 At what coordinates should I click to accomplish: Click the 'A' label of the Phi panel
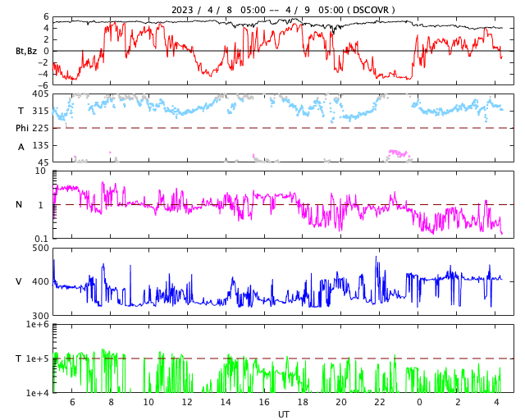coord(21,147)
